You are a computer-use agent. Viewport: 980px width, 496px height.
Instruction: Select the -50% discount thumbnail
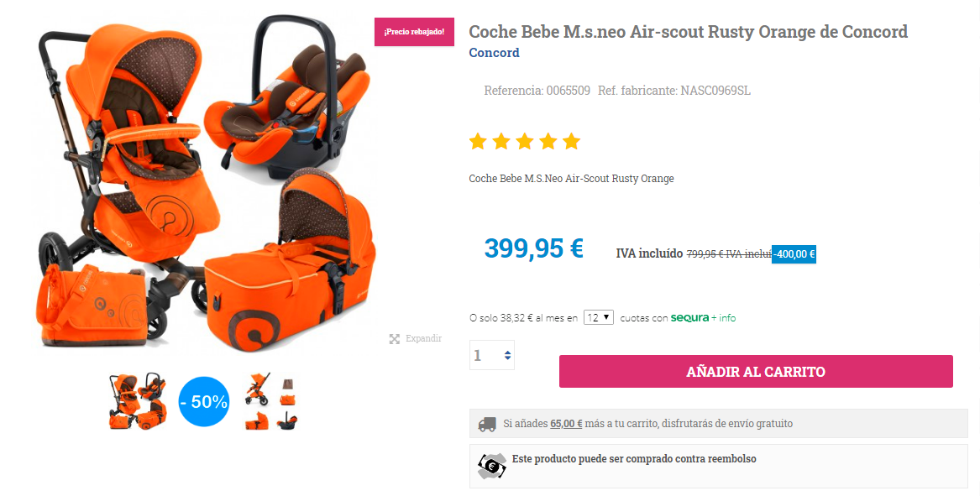[204, 402]
